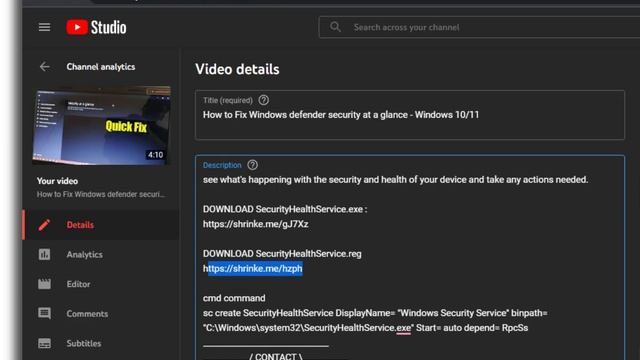Click the 'cmd command' line in description
Image resolution: width=640 pixels, height=360 pixels.
[234, 298]
